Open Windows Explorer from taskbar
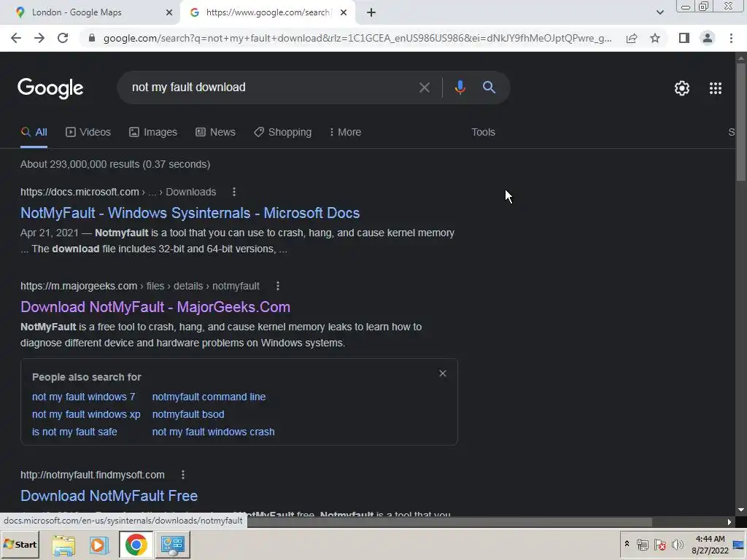Image resolution: width=747 pixels, height=560 pixels. tap(63, 545)
